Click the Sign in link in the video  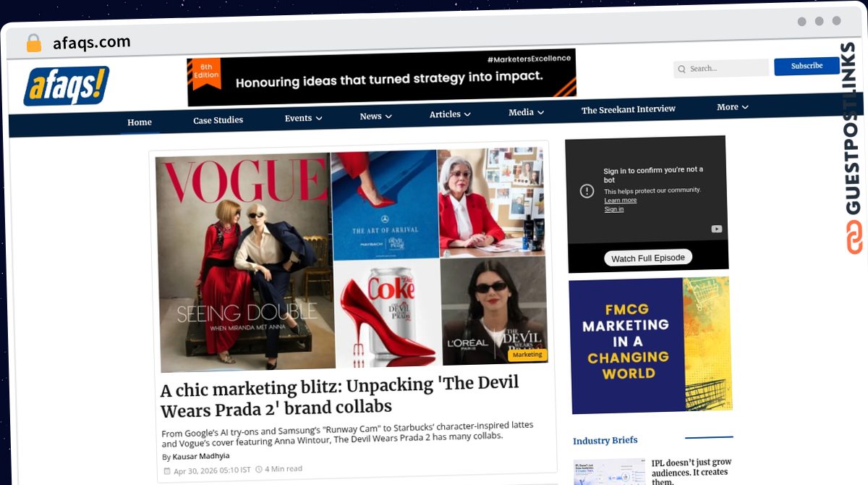click(x=613, y=208)
